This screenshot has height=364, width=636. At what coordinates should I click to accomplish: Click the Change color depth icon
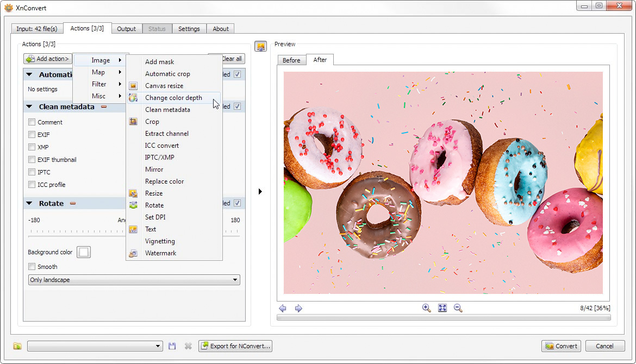pos(133,98)
